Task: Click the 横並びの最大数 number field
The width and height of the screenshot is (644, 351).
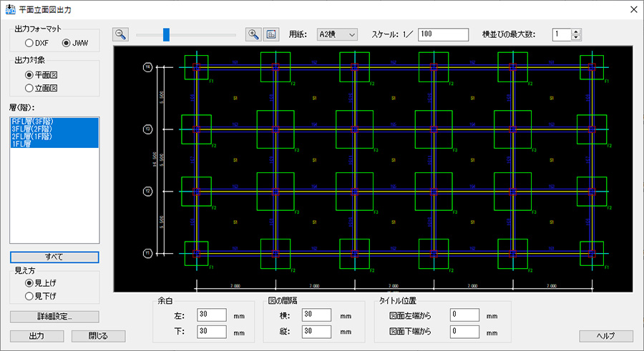Action: [562, 34]
